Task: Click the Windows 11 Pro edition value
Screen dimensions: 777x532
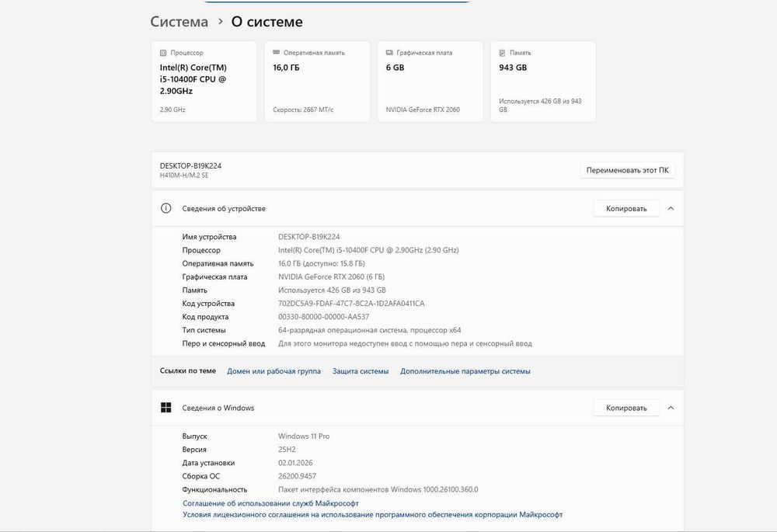Action: tap(304, 436)
